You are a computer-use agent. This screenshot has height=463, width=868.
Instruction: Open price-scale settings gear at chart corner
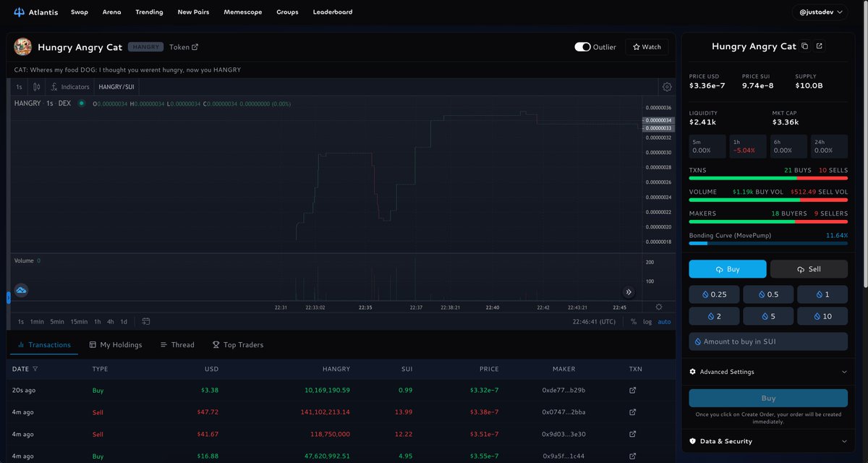tap(659, 307)
